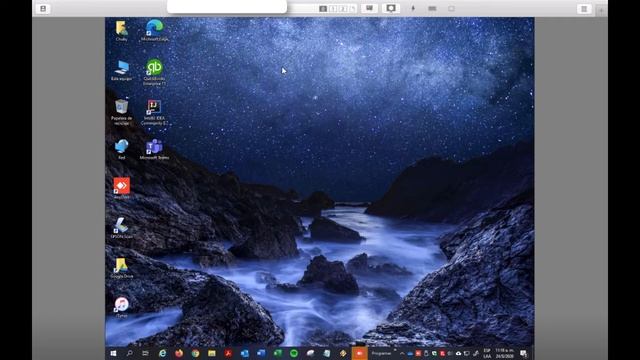The image size is (640, 360).
Task: Click the monitor button in viewer toolbar
Action: pyautogui.click(x=369, y=8)
